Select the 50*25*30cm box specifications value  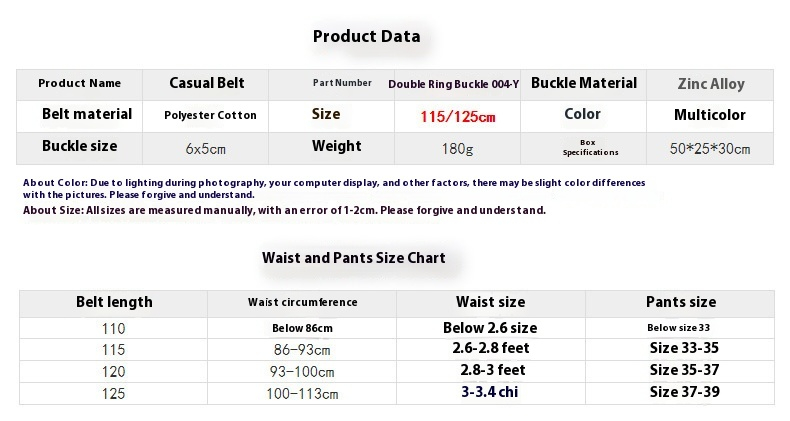point(710,149)
